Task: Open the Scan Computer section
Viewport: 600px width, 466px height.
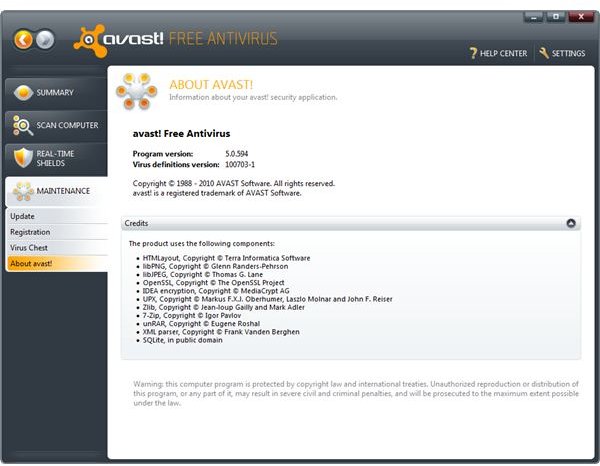Action: point(56,125)
